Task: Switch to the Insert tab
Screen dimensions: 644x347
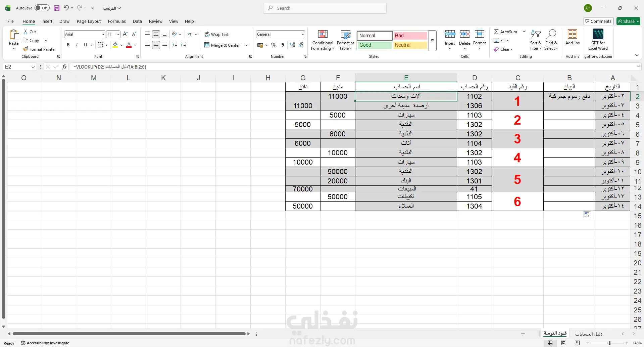Action: tap(47, 21)
